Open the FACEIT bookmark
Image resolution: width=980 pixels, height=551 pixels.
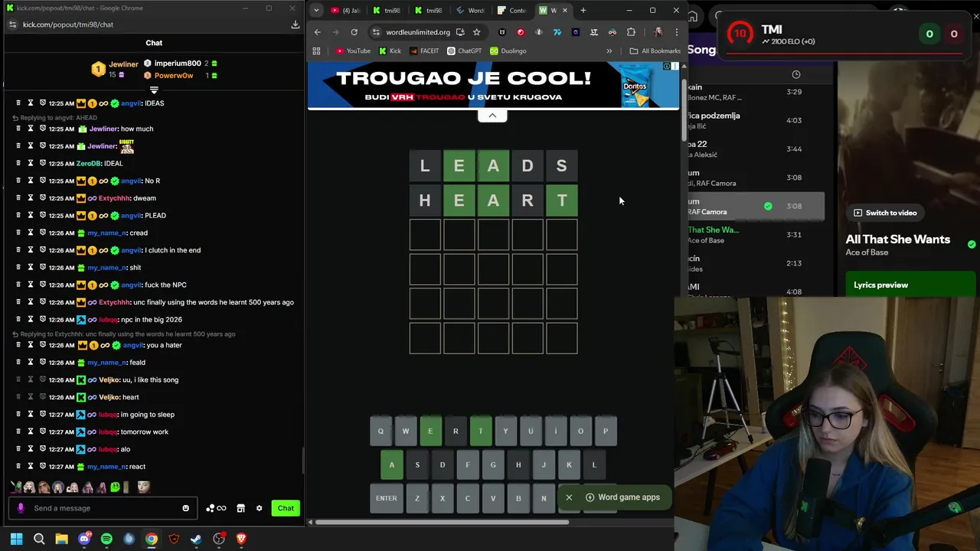pos(424,51)
